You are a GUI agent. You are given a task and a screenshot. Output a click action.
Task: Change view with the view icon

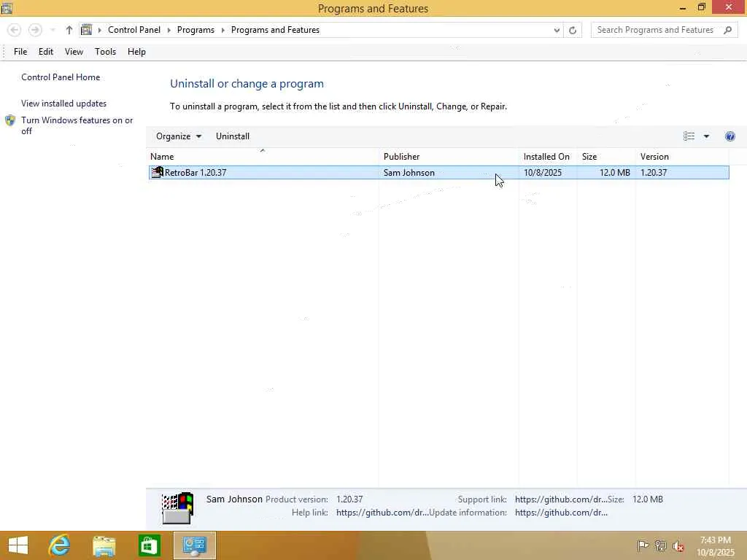(689, 136)
